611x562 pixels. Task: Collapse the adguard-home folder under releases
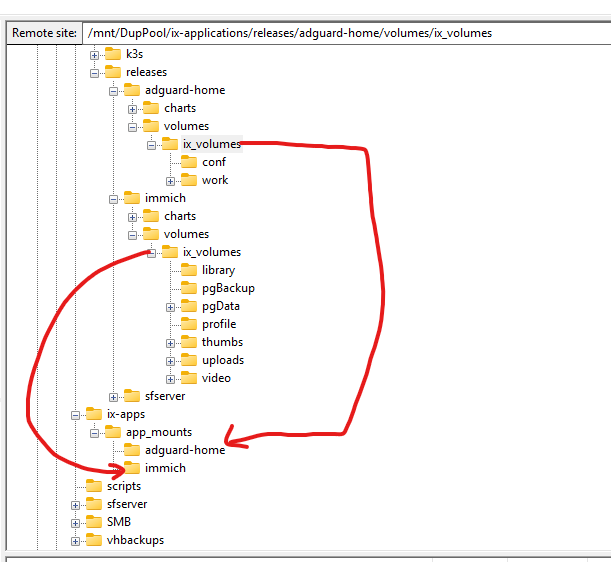pos(113,91)
